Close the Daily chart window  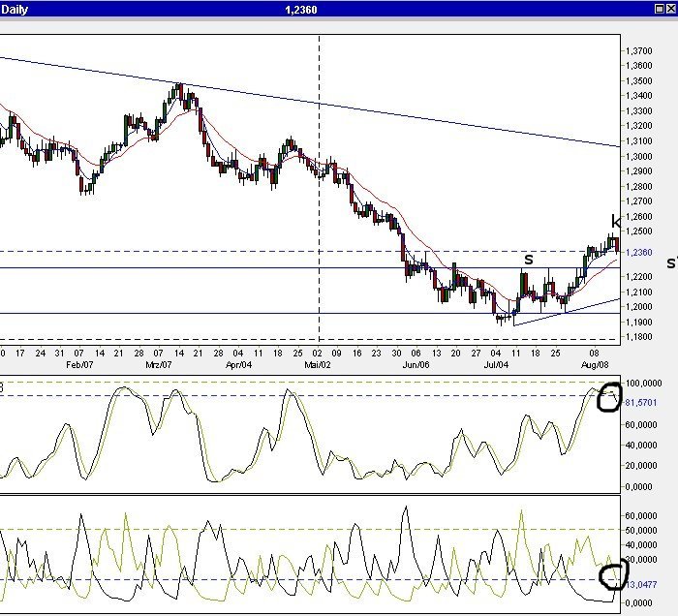coord(670,9)
